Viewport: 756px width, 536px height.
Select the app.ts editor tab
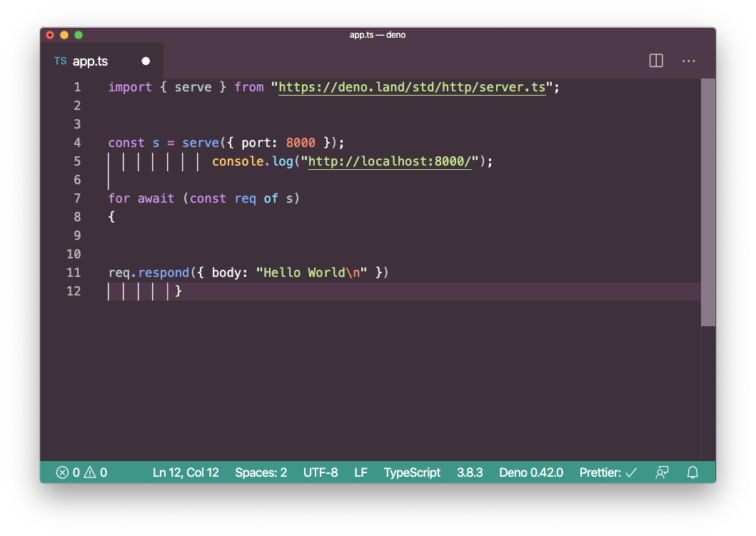pyautogui.click(x=91, y=61)
